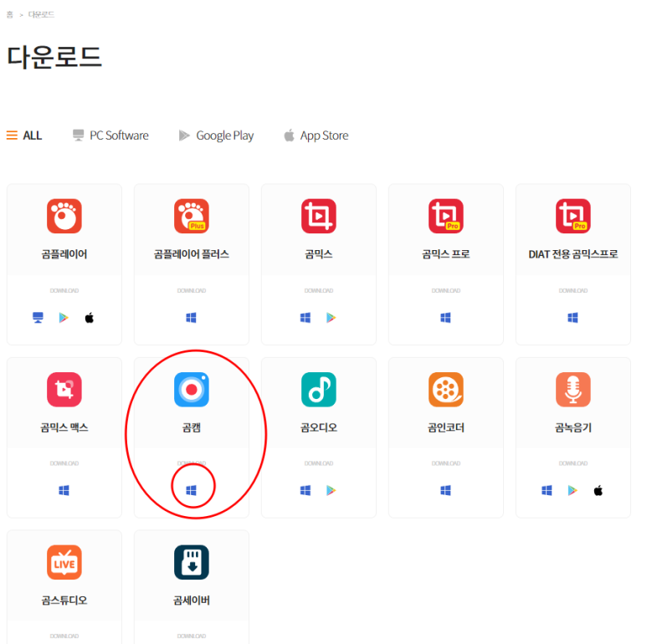Open the 곰오디오 app icon
This screenshot has height=644, width=647.
pos(319,390)
